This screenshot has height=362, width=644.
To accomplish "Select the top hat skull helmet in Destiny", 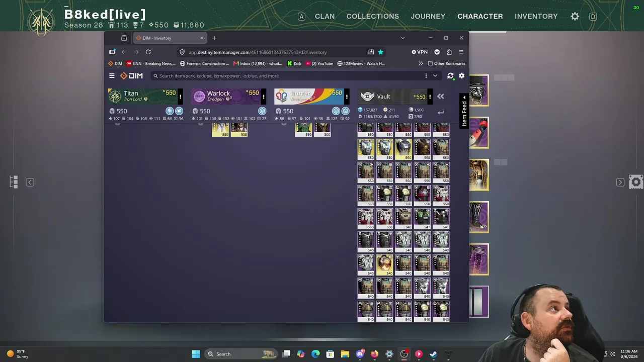I will tap(478, 90).
